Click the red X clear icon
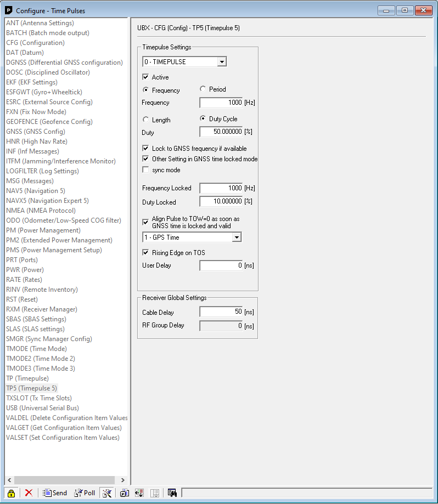Viewport: 438px width, 504px height. pos(29,492)
